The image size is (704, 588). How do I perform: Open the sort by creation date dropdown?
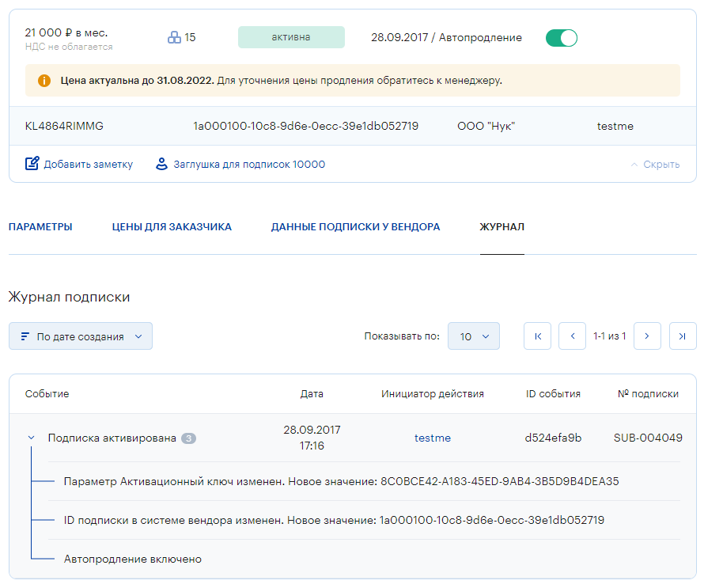[81, 336]
